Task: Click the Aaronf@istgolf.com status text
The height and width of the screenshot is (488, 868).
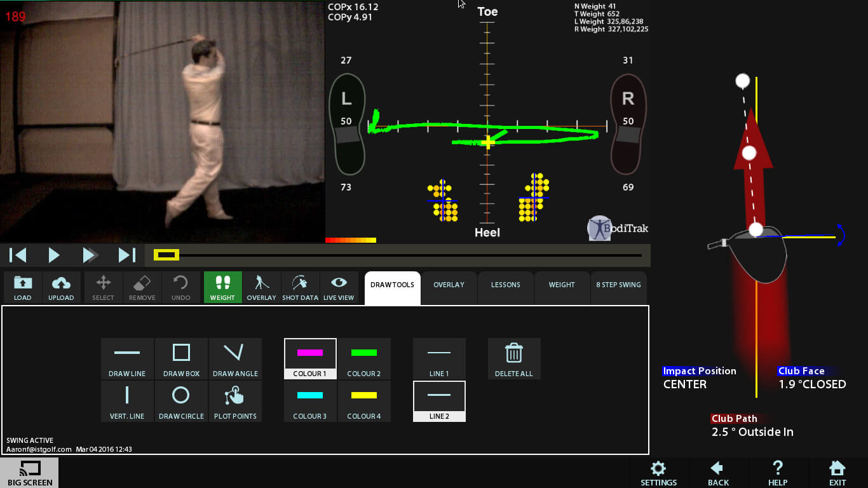Action: tap(39, 449)
